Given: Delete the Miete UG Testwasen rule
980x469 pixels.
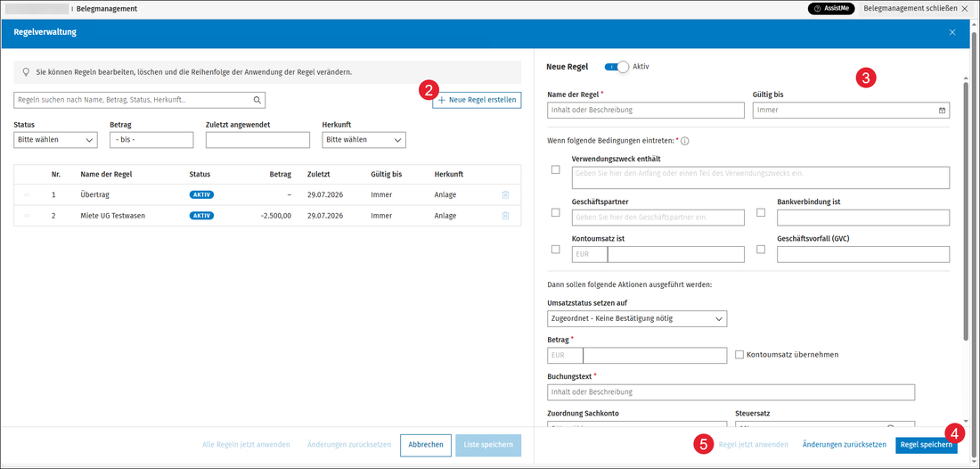Looking at the screenshot, I should click(505, 216).
